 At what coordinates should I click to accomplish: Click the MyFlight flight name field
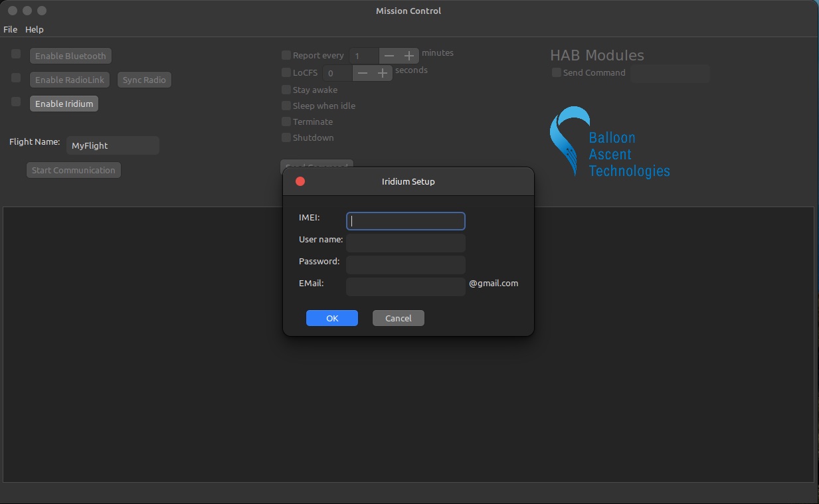click(112, 145)
